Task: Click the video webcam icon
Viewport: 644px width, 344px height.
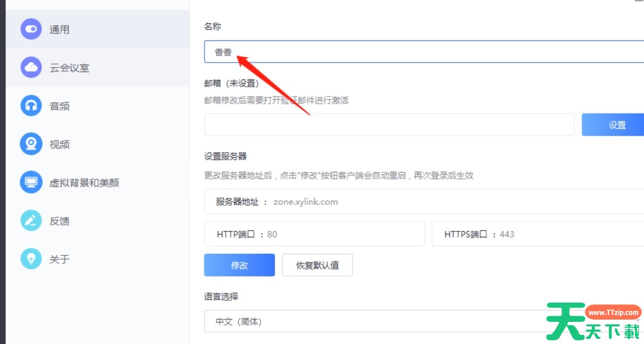Action: [31, 144]
